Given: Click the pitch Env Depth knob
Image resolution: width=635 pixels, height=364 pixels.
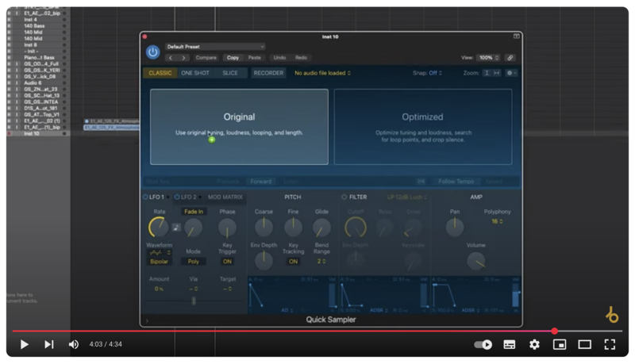Looking at the screenshot, I should (264, 261).
